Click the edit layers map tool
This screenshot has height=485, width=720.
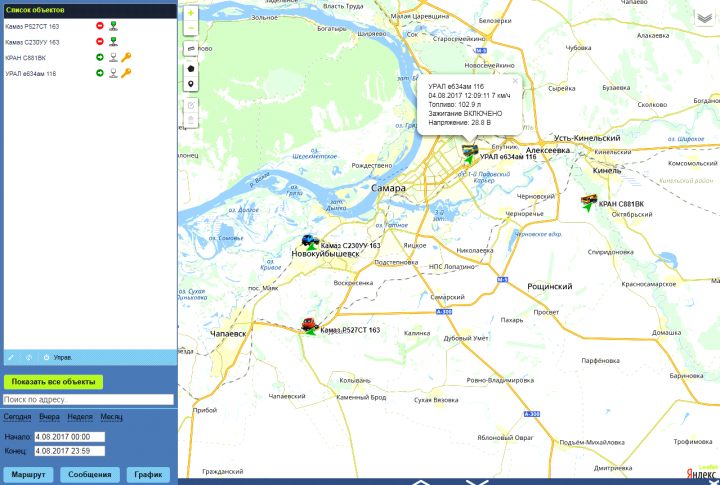(x=191, y=105)
